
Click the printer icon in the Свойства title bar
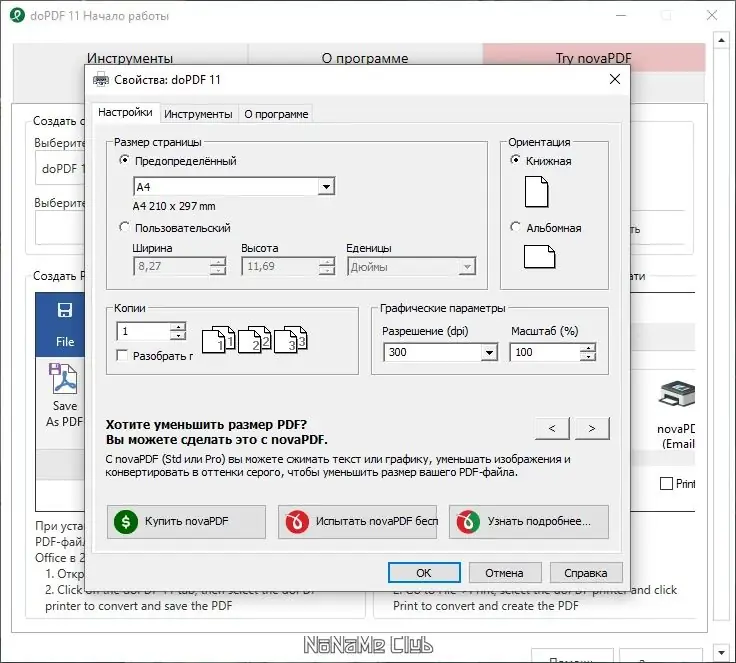100,79
